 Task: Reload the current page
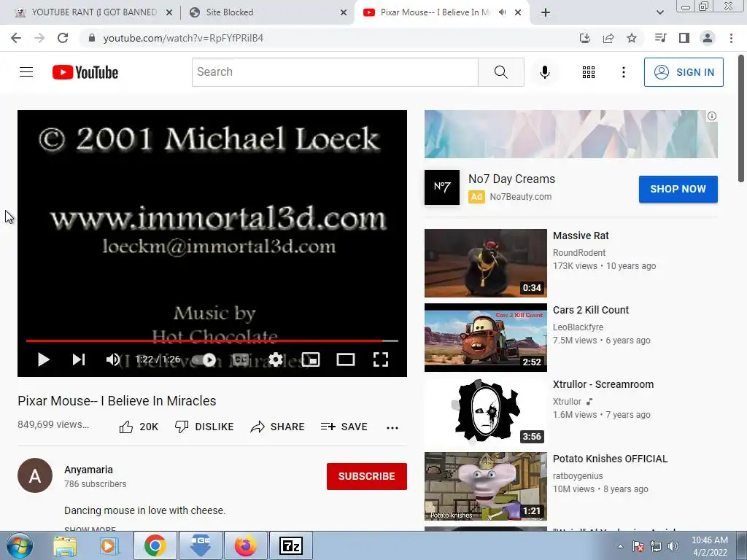pyautogui.click(x=63, y=38)
